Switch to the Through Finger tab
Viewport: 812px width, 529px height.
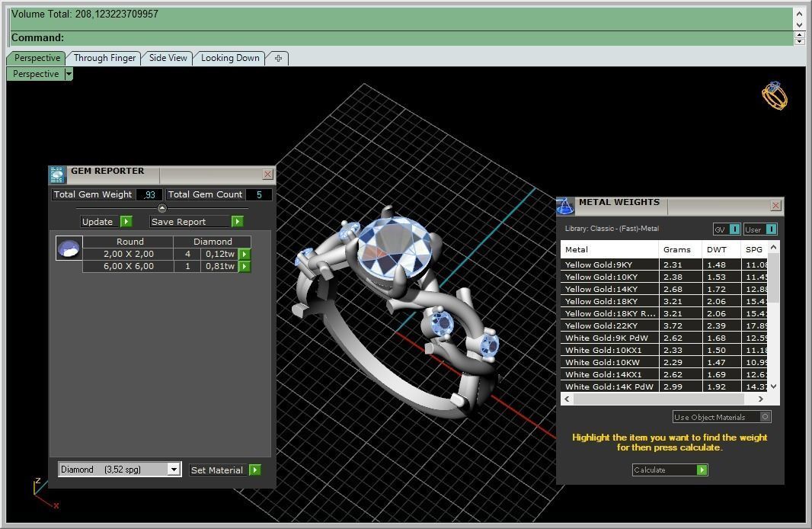pos(104,58)
